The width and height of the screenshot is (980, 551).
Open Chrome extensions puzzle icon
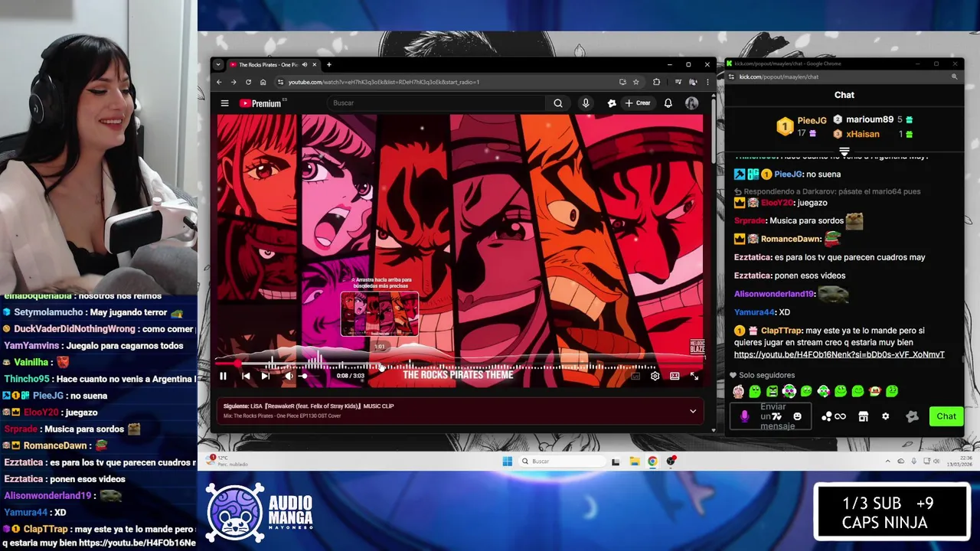coord(656,82)
